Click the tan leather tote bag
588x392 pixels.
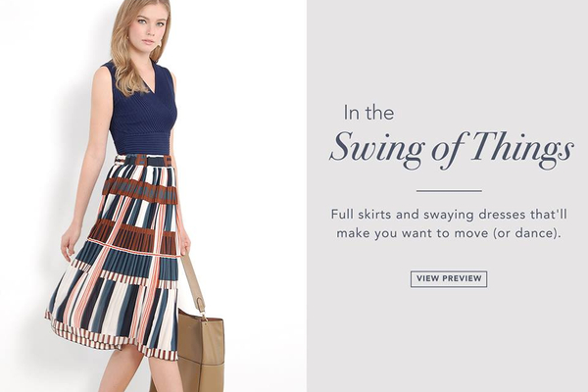click(x=201, y=349)
